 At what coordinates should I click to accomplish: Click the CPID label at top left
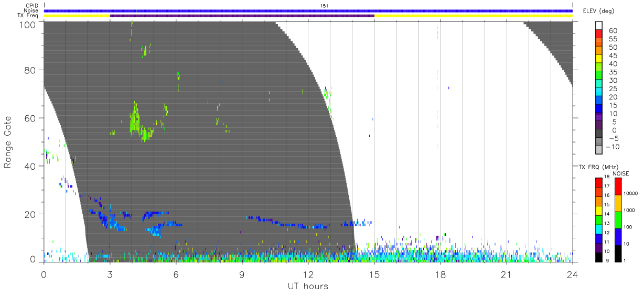pyautogui.click(x=32, y=6)
